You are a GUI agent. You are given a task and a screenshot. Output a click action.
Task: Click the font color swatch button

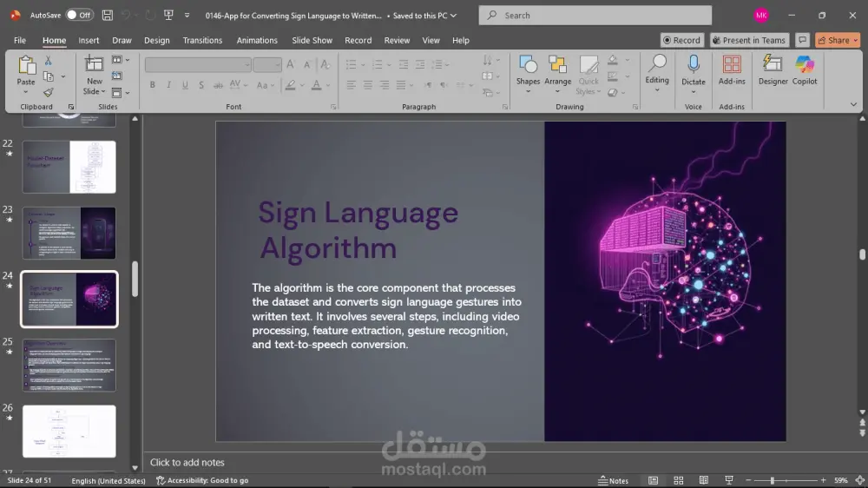(316, 85)
